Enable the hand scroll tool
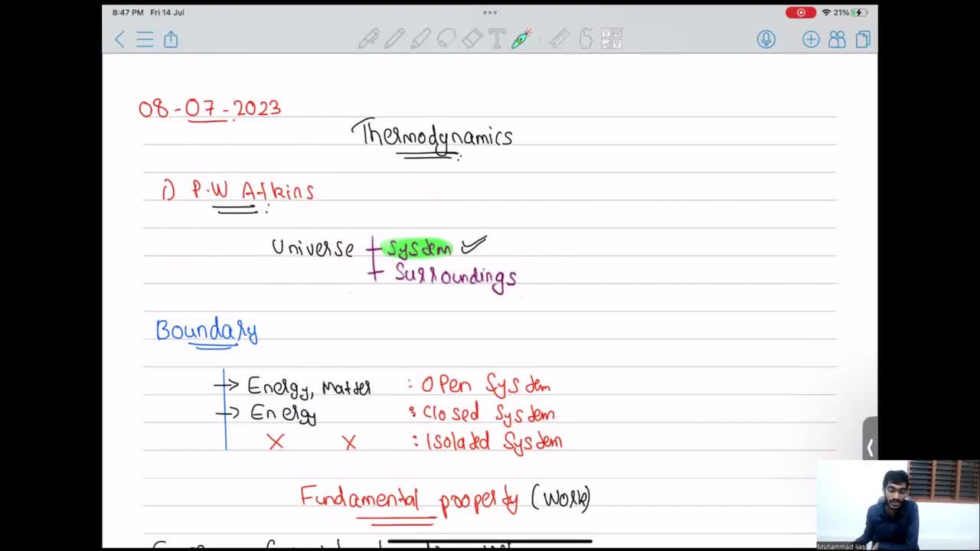The width and height of the screenshot is (980, 551). (586, 39)
